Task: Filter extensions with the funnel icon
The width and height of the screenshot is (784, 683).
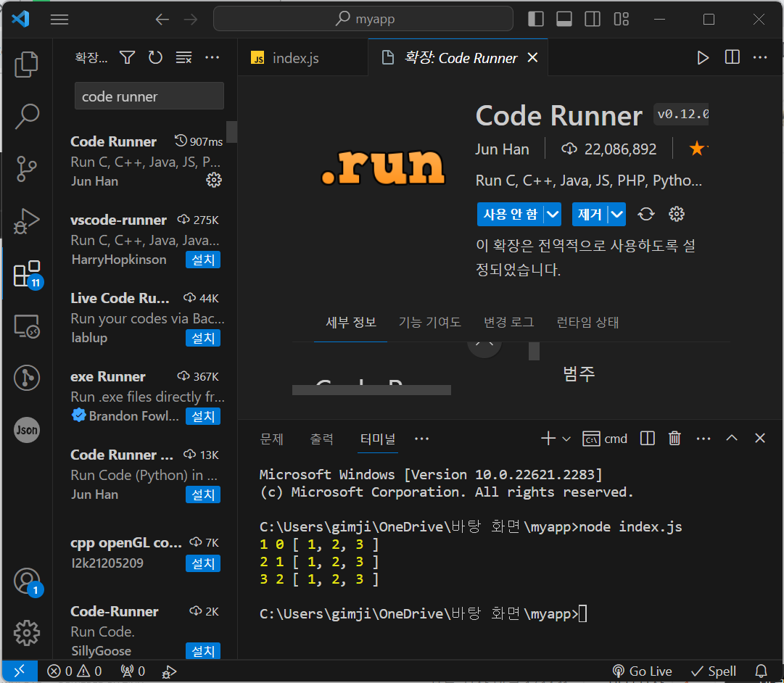Action: 128,57
